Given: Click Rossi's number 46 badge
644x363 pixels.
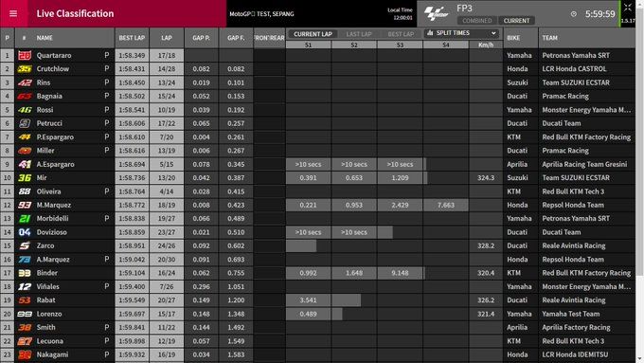Looking at the screenshot, I should 25,110.
